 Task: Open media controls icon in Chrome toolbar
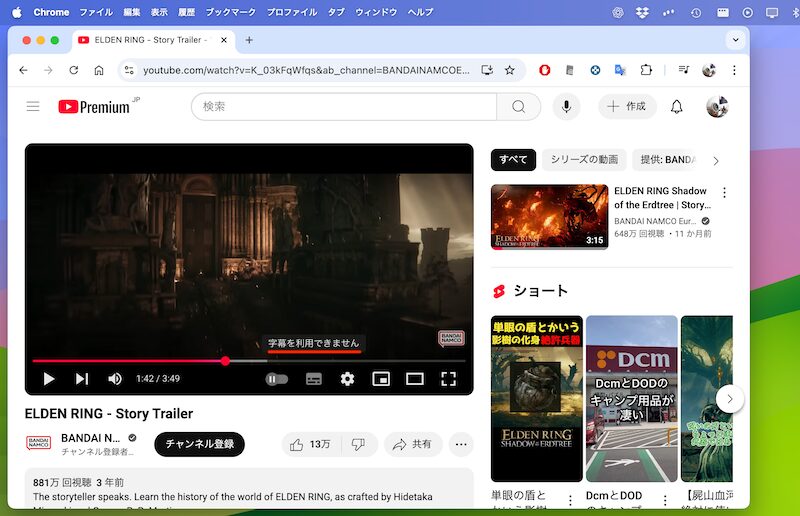(x=684, y=70)
